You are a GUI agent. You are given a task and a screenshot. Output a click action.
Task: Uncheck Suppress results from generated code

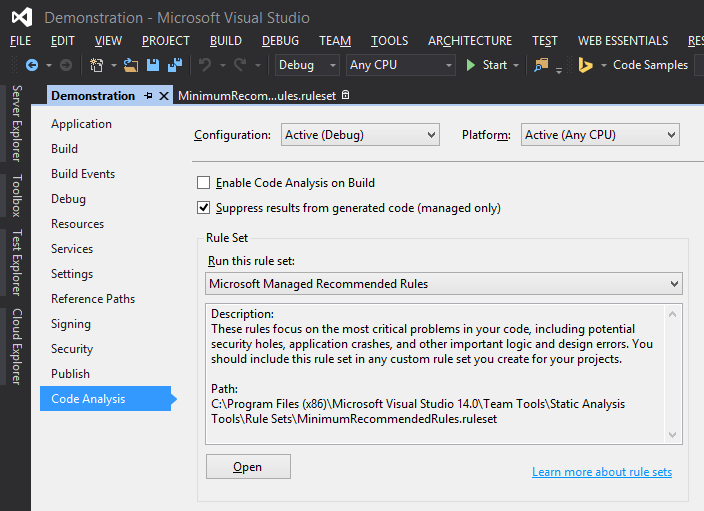click(x=203, y=208)
